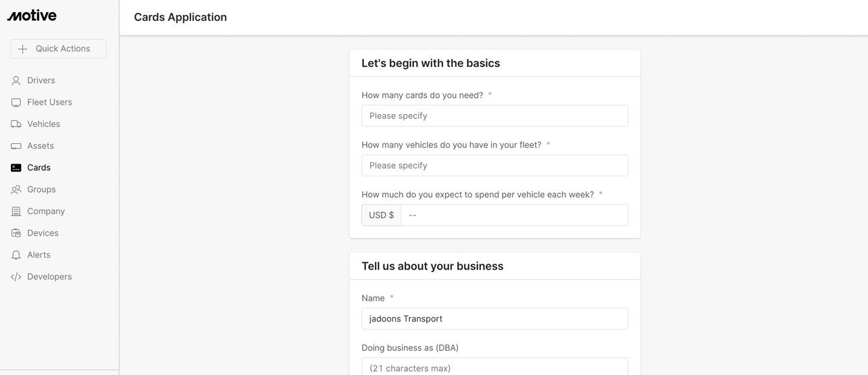Click the Assets trailer icon
Image resolution: width=868 pixels, height=375 pixels.
16,146
